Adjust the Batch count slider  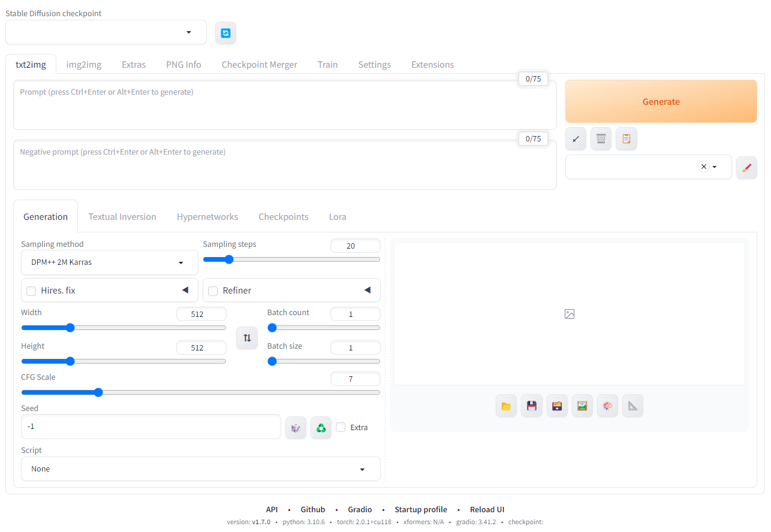tap(324, 328)
